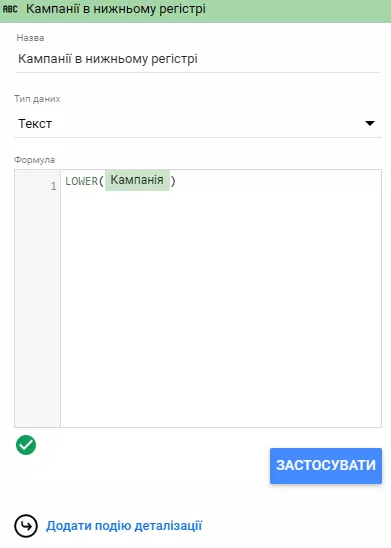Open the Додати подію деталізації link

click(x=124, y=526)
